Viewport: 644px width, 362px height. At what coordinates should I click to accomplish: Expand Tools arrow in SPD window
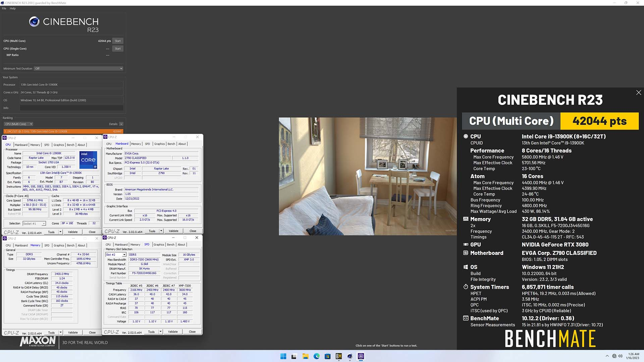click(x=161, y=332)
